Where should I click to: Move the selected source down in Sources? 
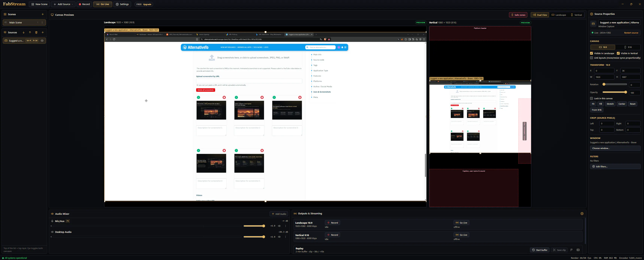(23, 33)
